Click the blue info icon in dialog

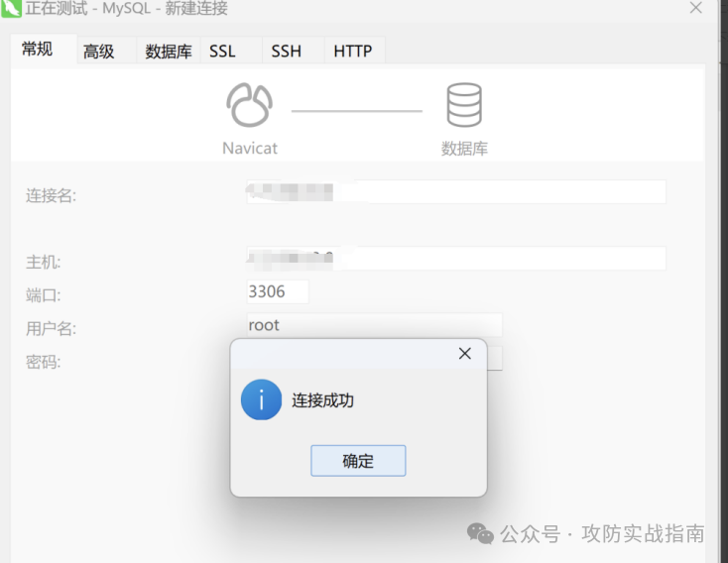[262, 399]
